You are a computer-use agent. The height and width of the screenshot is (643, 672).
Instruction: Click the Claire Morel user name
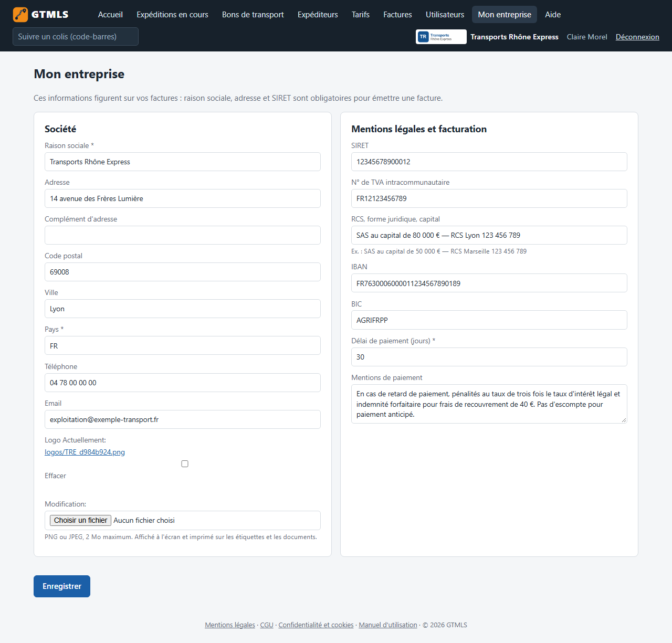(x=587, y=37)
